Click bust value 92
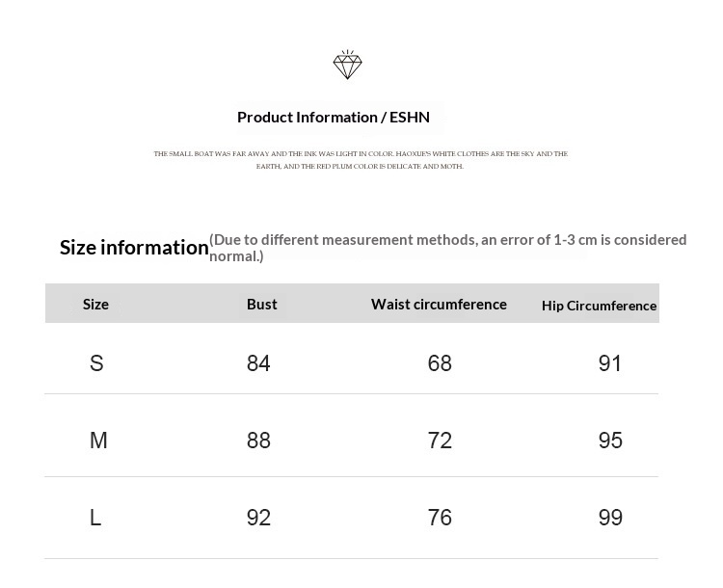Image resolution: width=723 pixels, height=588 pixels. 258,518
